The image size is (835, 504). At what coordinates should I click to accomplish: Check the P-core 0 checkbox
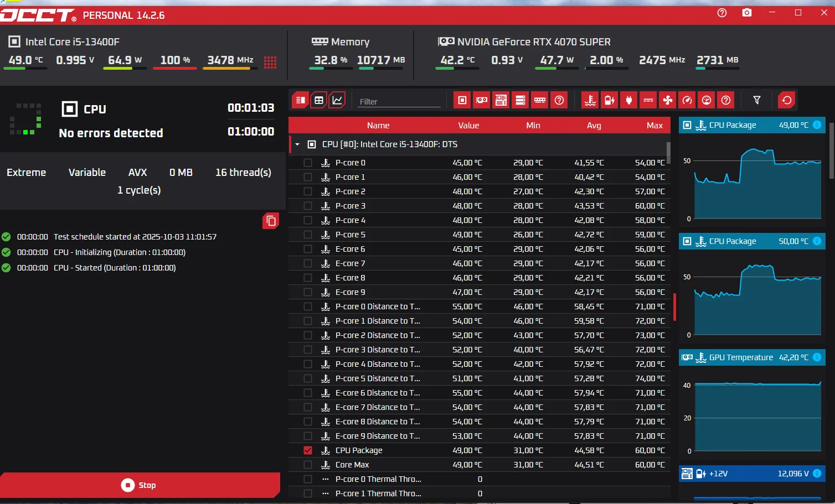point(308,163)
